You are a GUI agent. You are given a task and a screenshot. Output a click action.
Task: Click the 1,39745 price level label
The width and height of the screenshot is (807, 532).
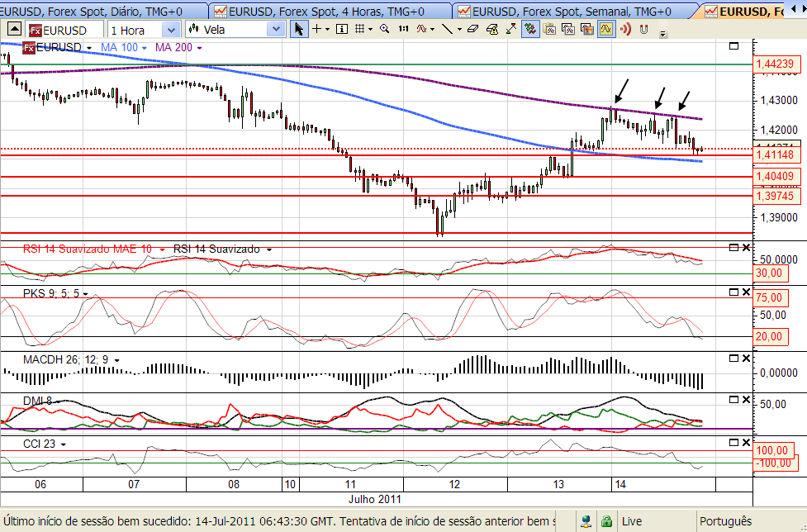776,196
